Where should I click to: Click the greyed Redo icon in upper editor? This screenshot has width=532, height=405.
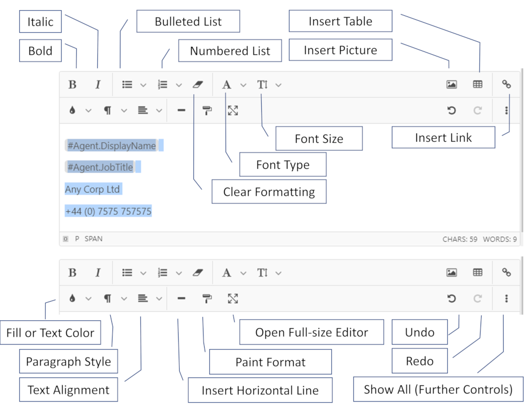(478, 110)
